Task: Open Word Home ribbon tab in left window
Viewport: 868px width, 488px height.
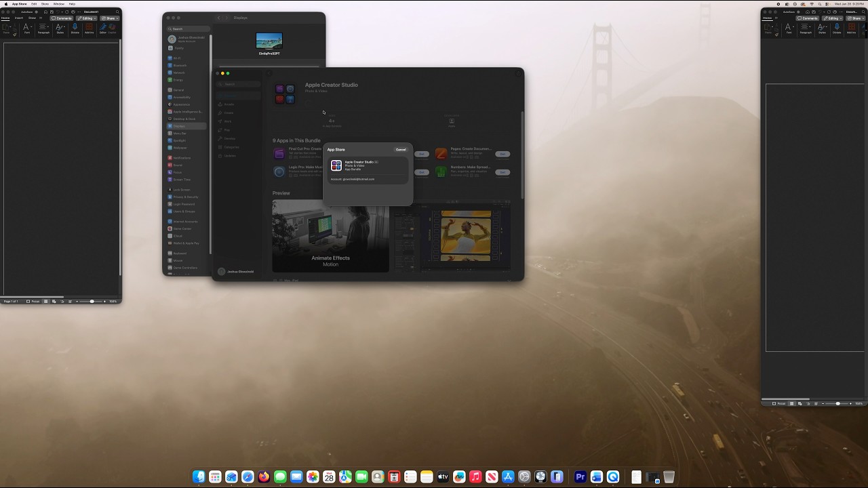Action: tap(5, 18)
